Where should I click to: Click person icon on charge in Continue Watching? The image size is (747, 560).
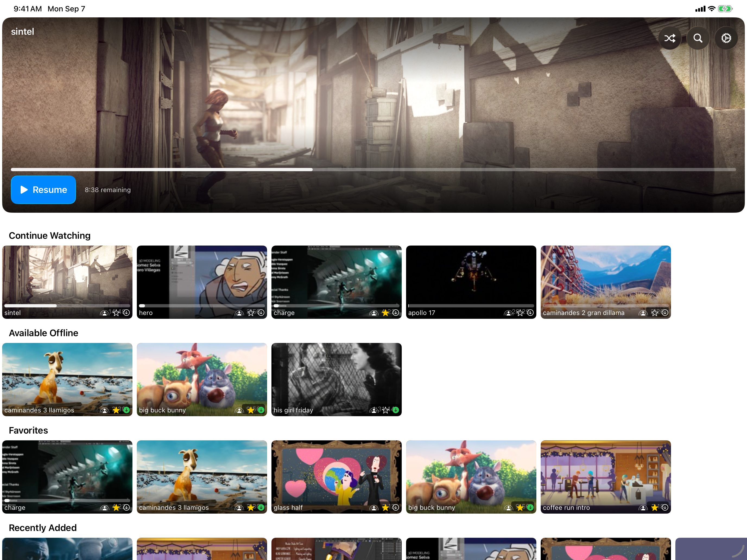(x=374, y=313)
